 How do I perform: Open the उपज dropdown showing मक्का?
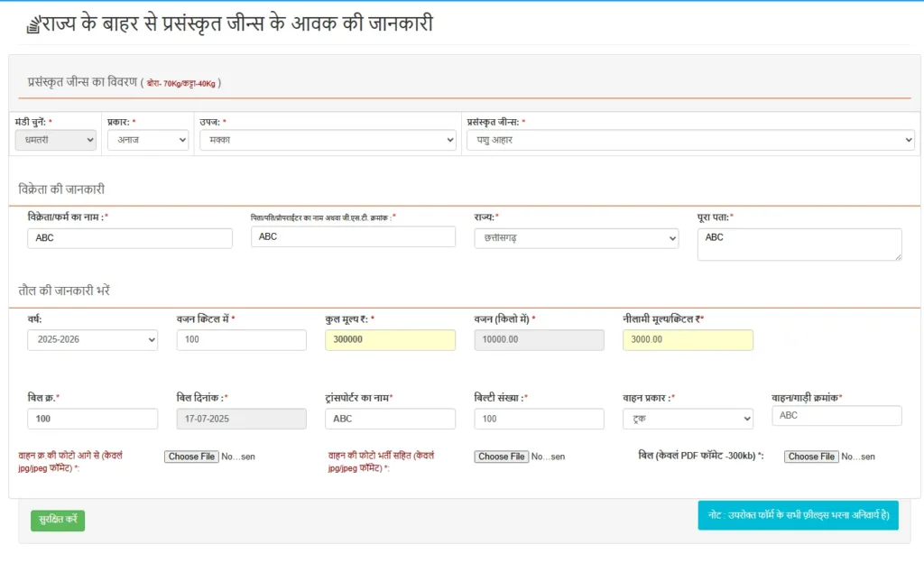coord(328,140)
